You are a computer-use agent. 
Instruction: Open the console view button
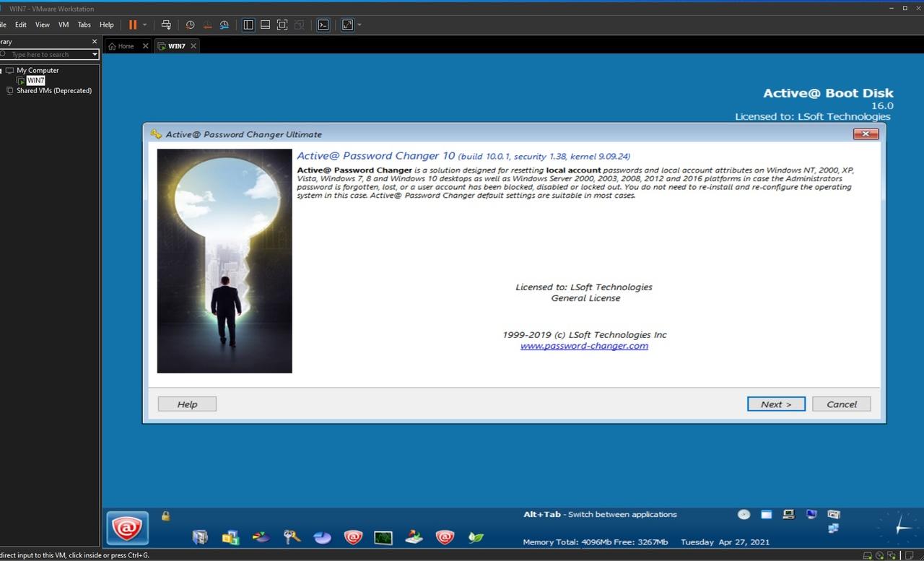pyautogui.click(x=323, y=25)
